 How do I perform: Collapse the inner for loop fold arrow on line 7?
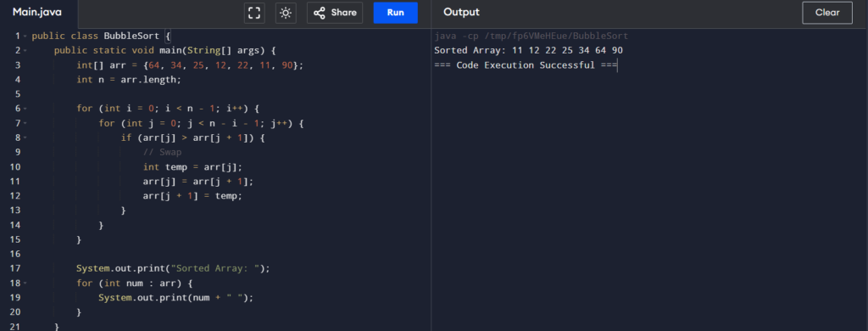25,123
